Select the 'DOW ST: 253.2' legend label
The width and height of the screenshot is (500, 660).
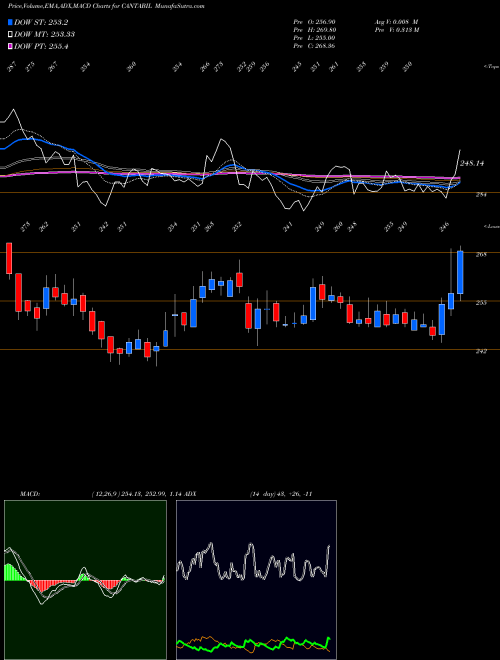pyautogui.click(x=41, y=22)
